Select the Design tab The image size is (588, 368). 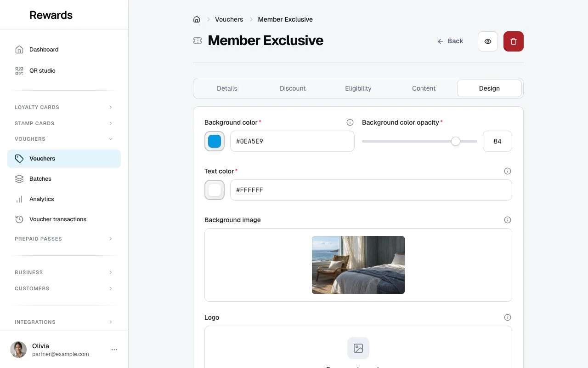point(489,88)
